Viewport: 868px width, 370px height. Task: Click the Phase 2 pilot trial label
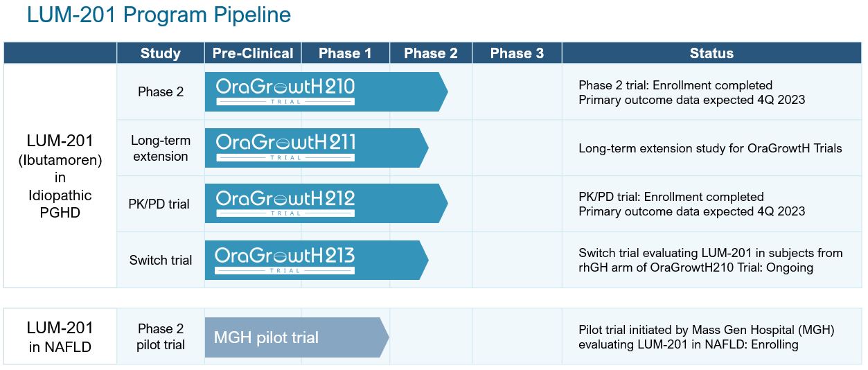pyautogui.click(x=161, y=337)
